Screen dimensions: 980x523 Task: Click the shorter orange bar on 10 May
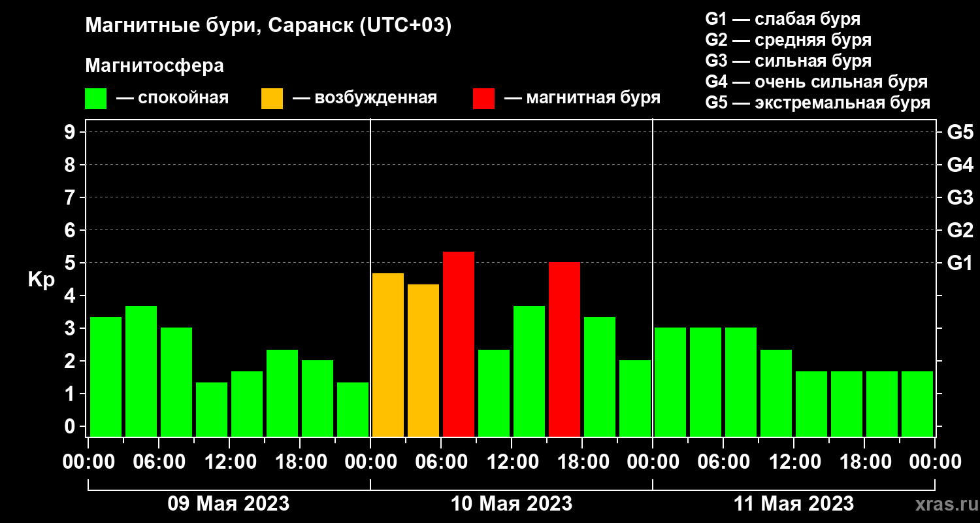(x=423, y=360)
